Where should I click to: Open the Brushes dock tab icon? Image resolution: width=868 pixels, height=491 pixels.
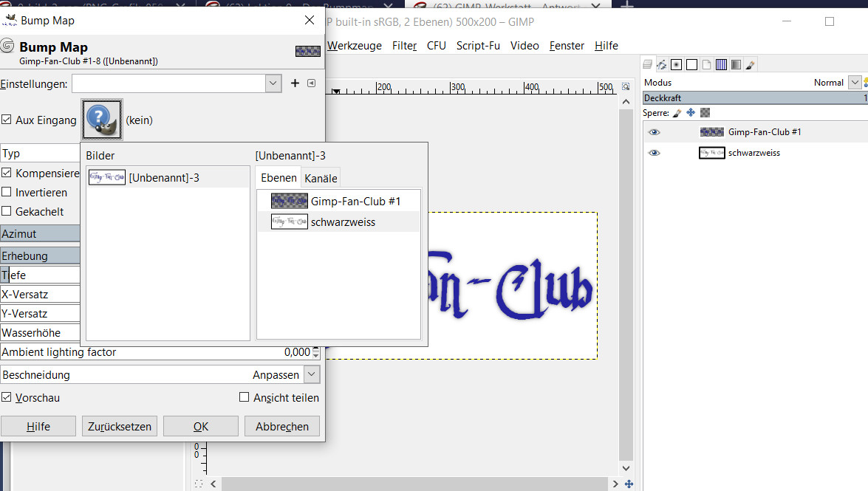pyautogui.click(x=677, y=65)
